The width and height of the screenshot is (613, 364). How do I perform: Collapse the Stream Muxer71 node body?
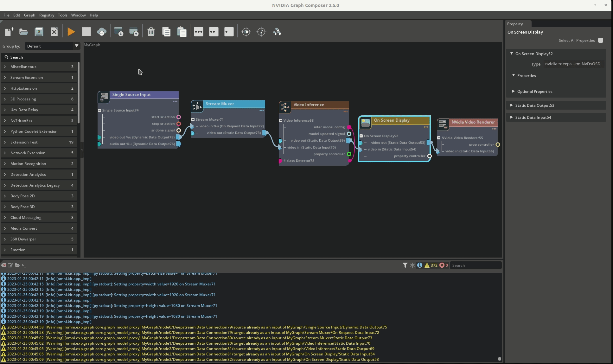point(193,119)
